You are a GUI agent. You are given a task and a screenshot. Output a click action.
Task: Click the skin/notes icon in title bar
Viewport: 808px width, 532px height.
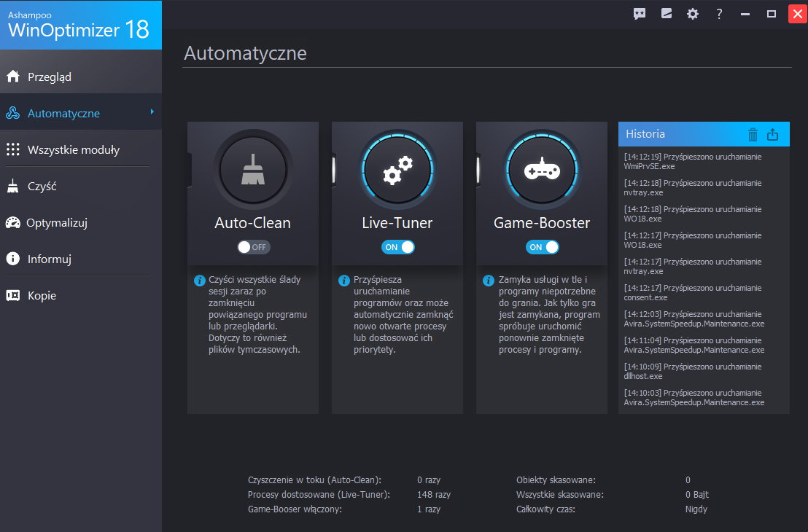[667, 14]
